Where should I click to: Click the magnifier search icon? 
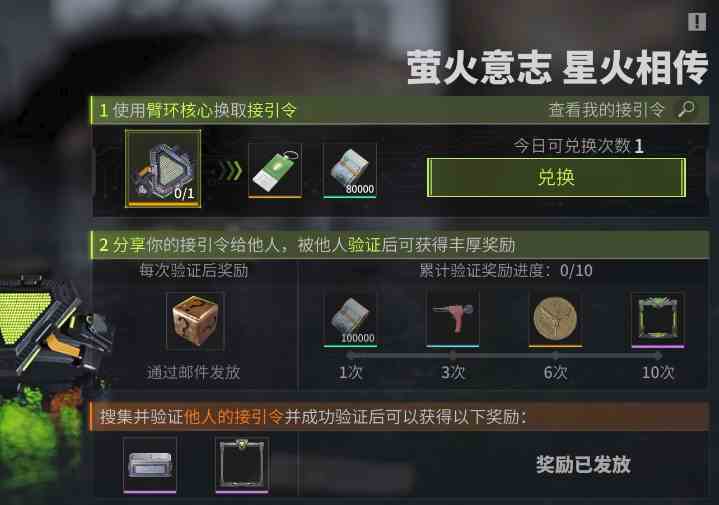[686, 109]
